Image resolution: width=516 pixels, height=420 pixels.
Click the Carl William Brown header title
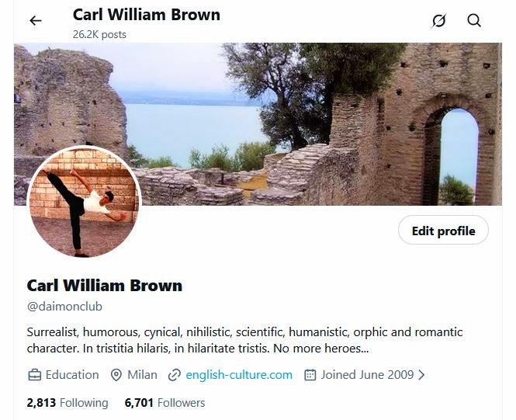pyautogui.click(x=147, y=15)
